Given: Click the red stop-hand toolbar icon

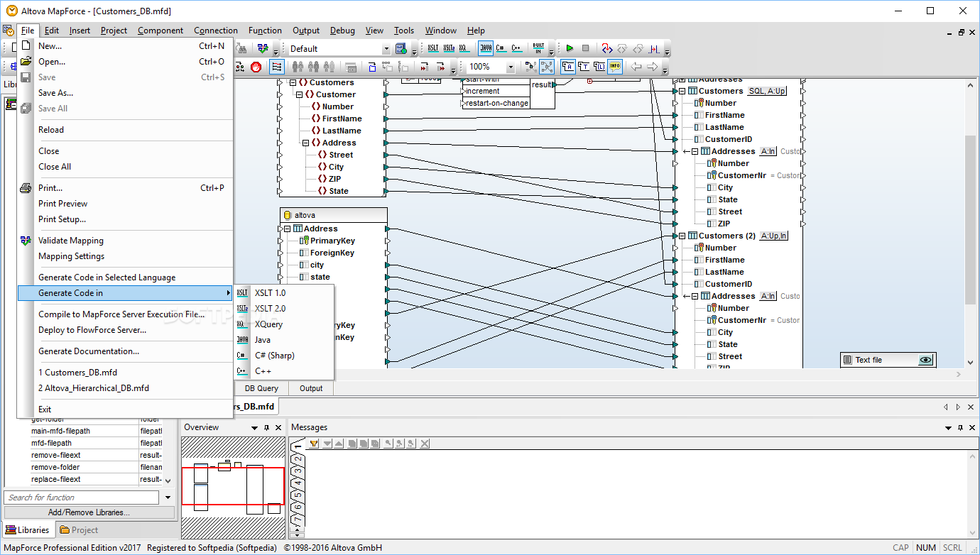Looking at the screenshot, I should (256, 67).
